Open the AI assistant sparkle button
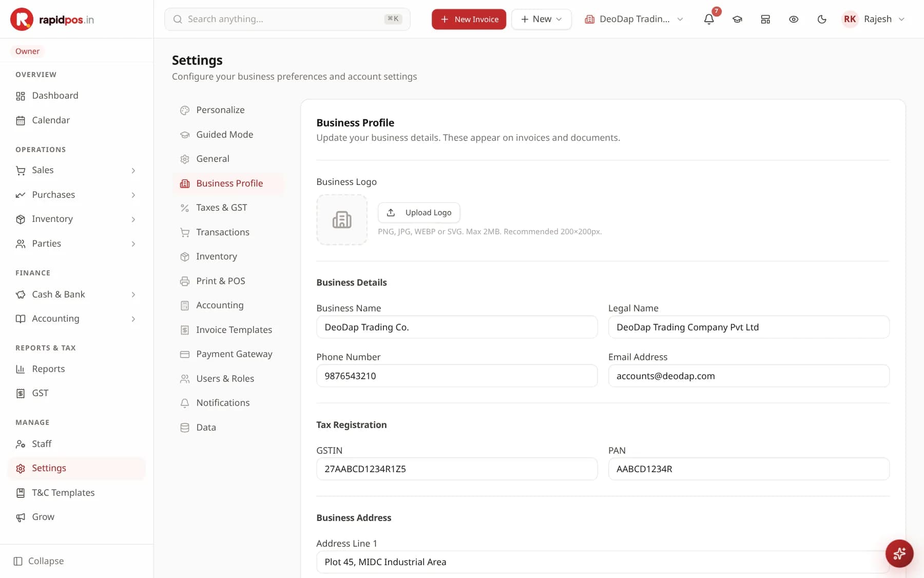The width and height of the screenshot is (924, 578). [x=899, y=553]
